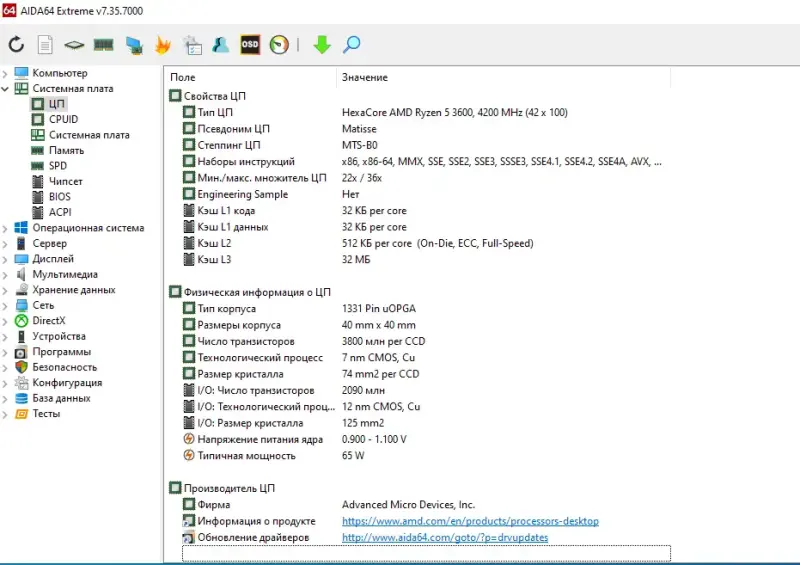
Task: Select the Безопасность tree item
Action: pos(64,367)
